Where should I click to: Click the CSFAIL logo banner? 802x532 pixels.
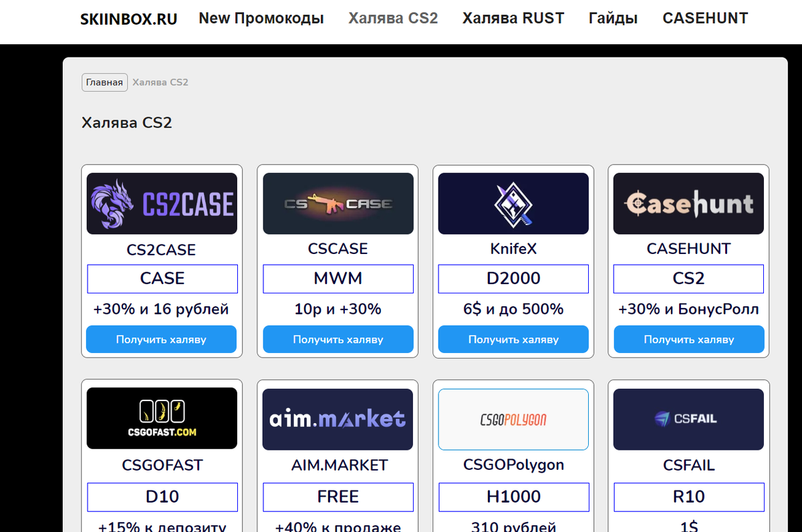coord(688,419)
